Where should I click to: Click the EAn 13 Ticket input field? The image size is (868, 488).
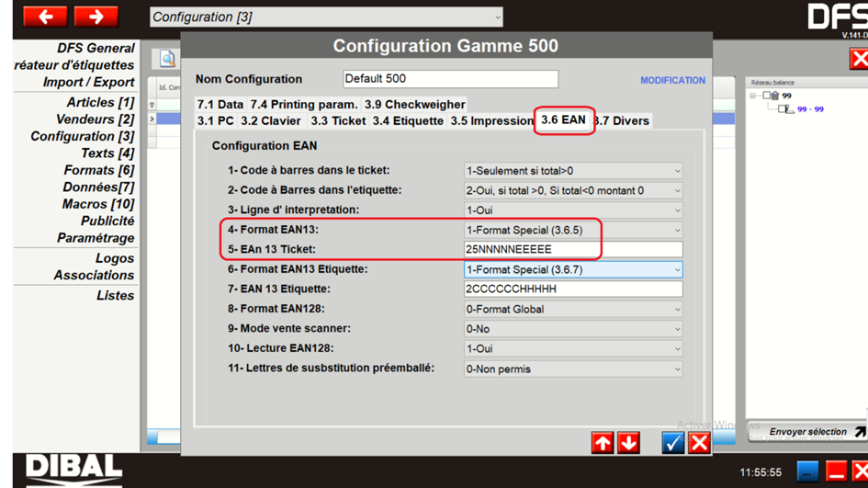pos(573,250)
